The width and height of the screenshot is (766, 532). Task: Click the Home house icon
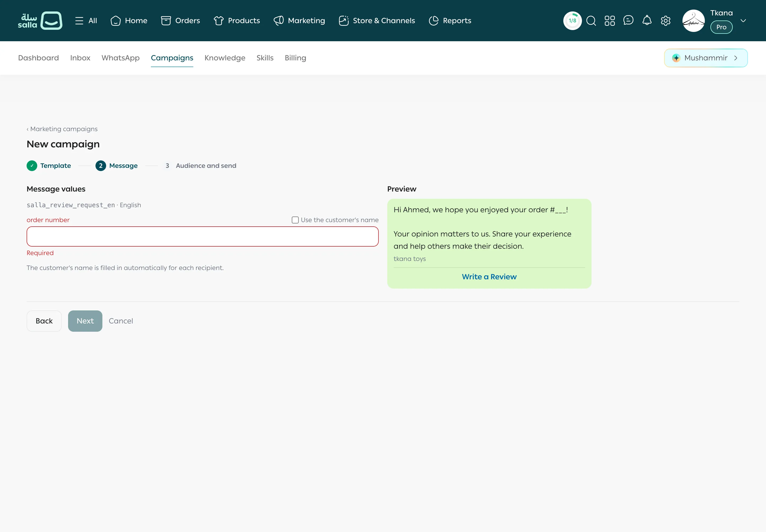(115, 21)
